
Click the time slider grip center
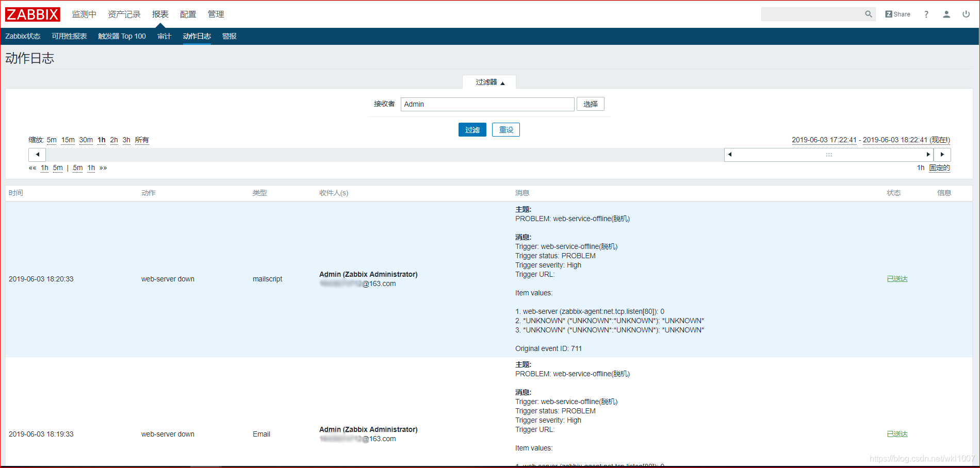829,155
